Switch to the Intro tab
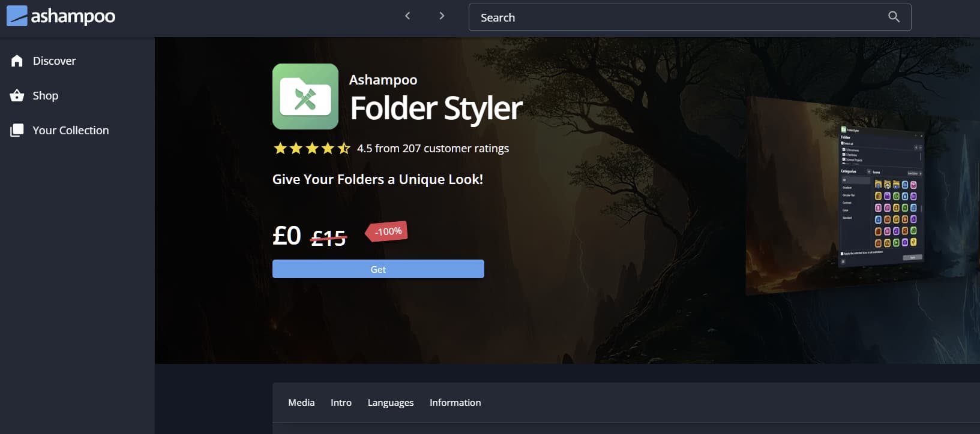 tap(341, 403)
